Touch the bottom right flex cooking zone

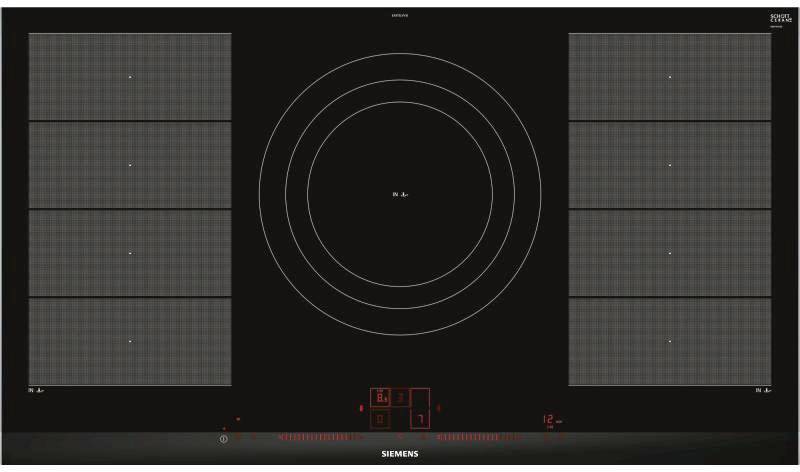click(670, 341)
